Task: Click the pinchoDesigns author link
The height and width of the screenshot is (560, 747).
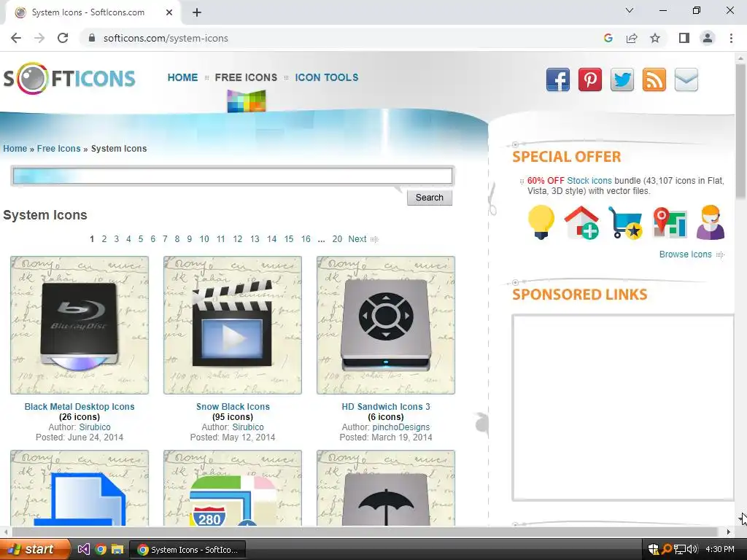Action: [401, 427]
